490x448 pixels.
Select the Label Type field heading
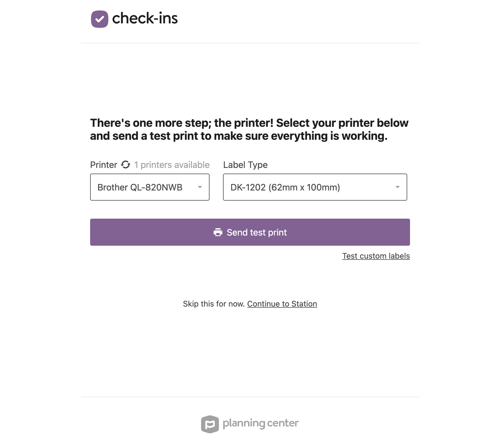245,165
